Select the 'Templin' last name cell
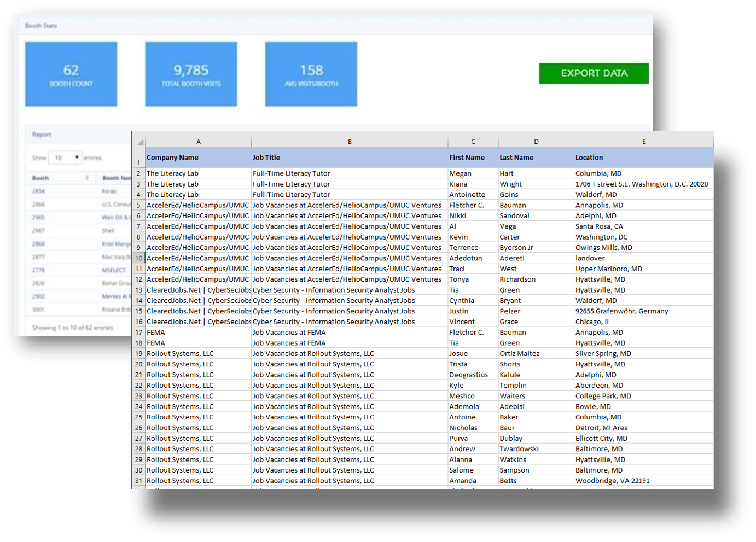 pyautogui.click(x=536, y=386)
